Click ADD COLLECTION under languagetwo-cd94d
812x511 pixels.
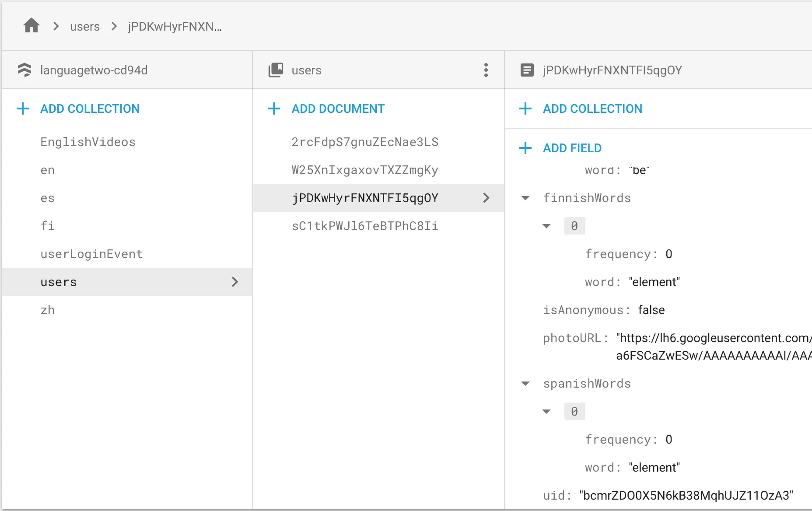[x=90, y=108]
